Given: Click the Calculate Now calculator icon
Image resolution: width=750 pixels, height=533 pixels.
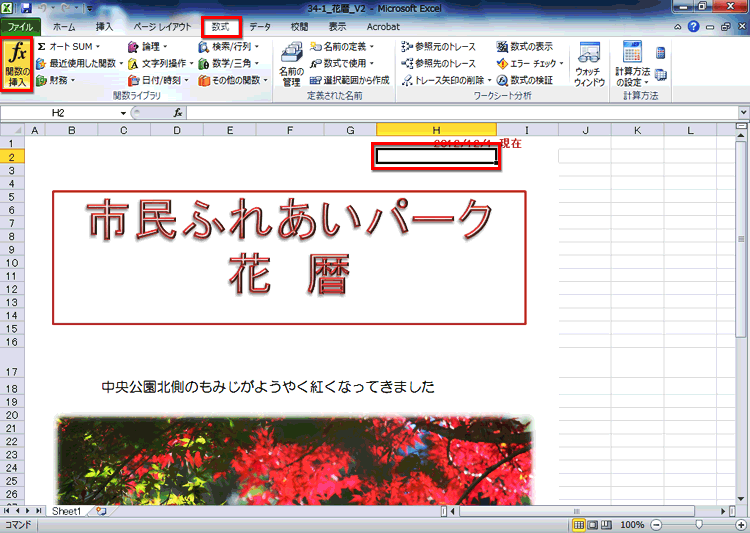Looking at the screenshot, I should coord(661,53).
